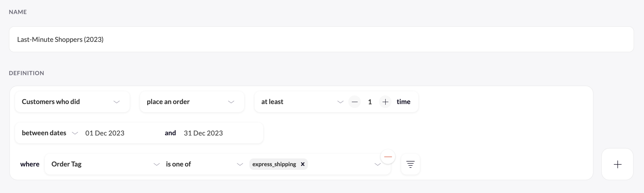
Task: Change the end date 31 Dec 2023
Action: [x=203, y=133]
